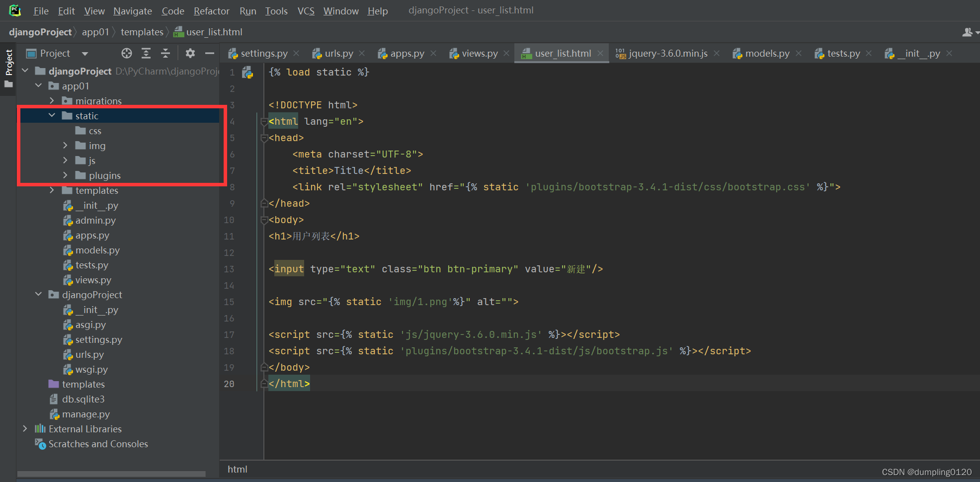This screenshot has width=980, height=482.
Task: Hide the Project panel with minus icon
Action: [x=210, y=53]
